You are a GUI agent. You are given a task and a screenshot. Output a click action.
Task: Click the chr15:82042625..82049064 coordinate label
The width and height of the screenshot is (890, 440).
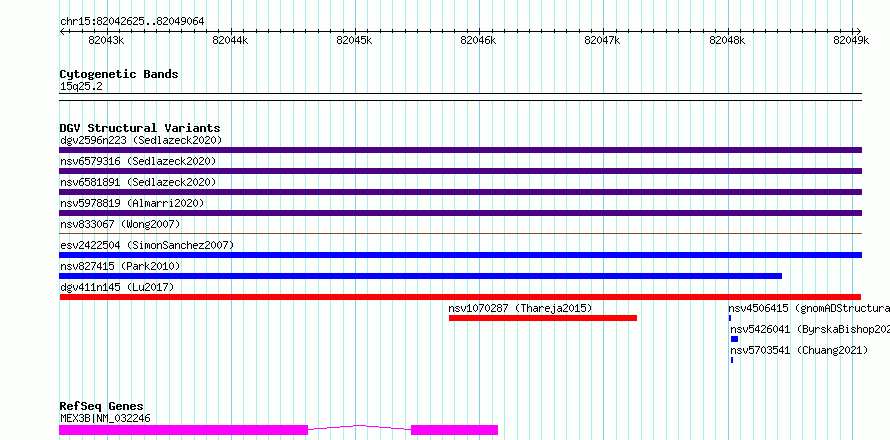pos(132,22)
